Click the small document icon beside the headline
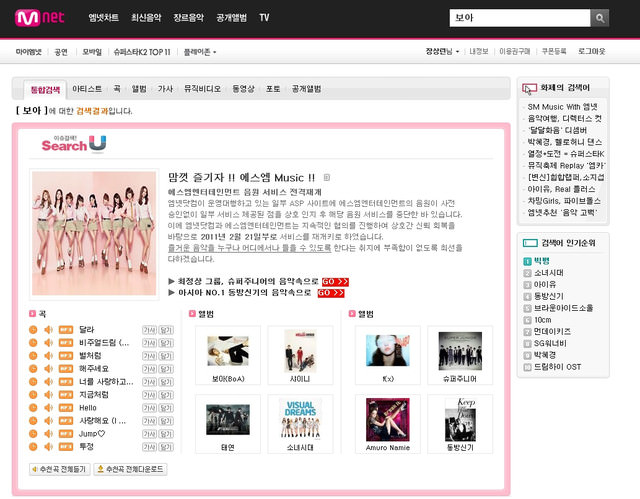 (x=327, y=177)
